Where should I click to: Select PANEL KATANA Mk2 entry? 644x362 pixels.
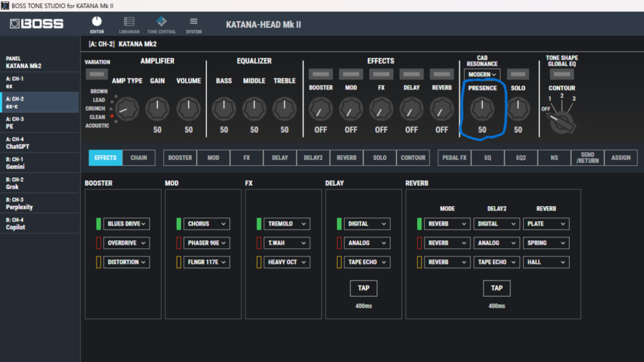tap(40, 62)
